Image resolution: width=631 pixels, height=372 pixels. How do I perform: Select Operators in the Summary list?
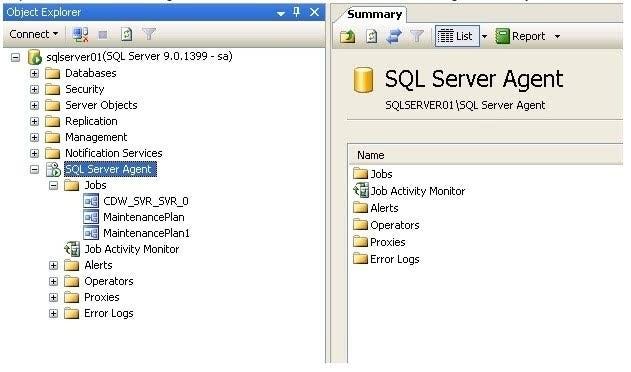395,225
